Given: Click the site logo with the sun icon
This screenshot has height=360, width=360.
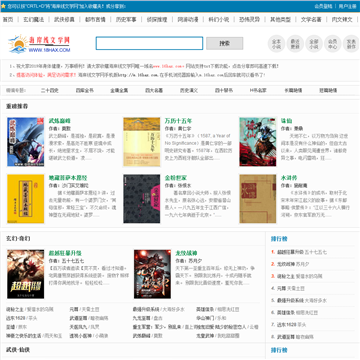Looking at the screenshot, I should [x=39, y=44].
